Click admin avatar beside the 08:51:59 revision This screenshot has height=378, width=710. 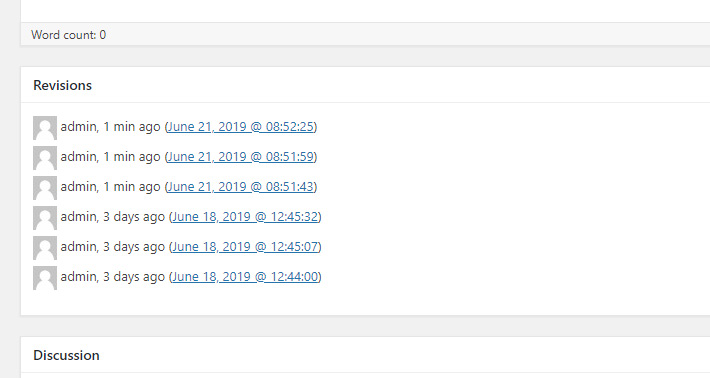coord(45,158)
